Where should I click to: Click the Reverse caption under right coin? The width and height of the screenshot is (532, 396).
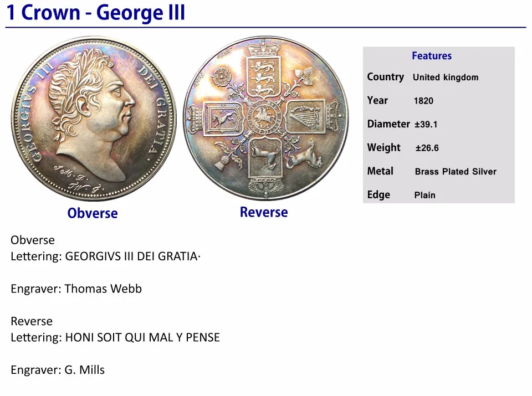tap(264, 212)
